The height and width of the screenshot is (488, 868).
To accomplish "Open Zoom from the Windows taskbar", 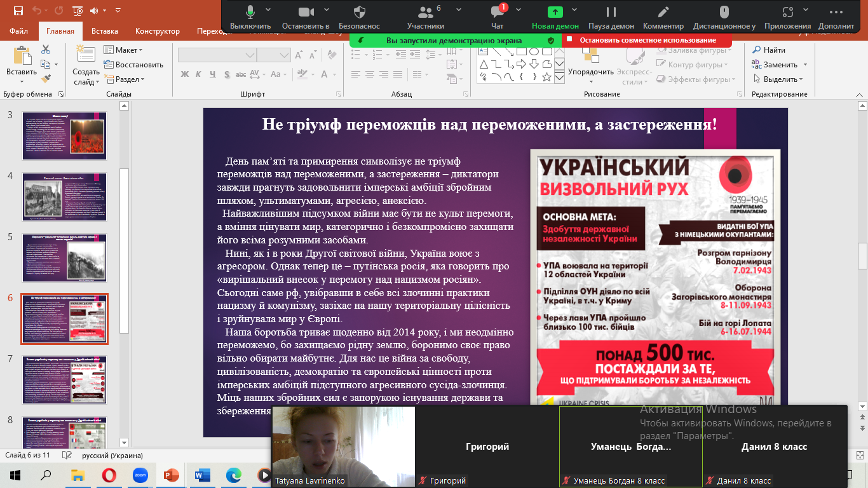I will [x=140, y=475].
